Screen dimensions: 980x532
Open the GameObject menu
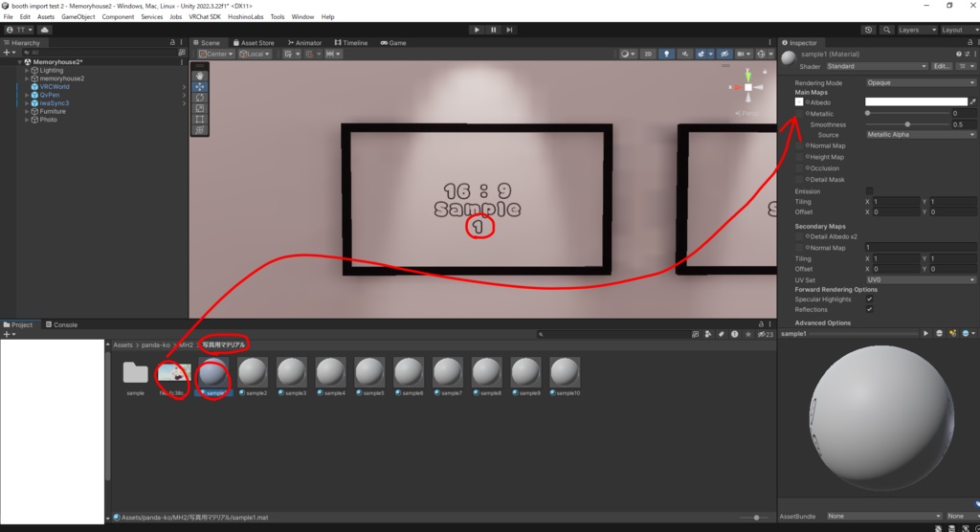(x=78, y=17)
